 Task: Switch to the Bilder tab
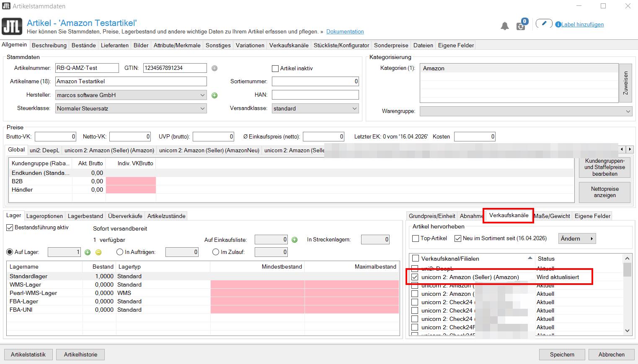tap(141, 45)
